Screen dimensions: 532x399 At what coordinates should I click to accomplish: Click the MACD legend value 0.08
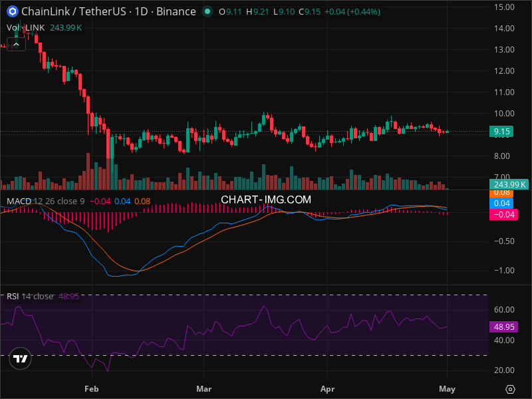click(x=142, y=201)
